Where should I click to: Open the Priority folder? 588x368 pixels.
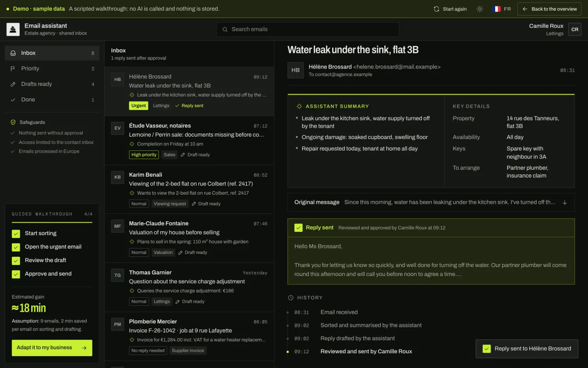click(x=52, y=69)
